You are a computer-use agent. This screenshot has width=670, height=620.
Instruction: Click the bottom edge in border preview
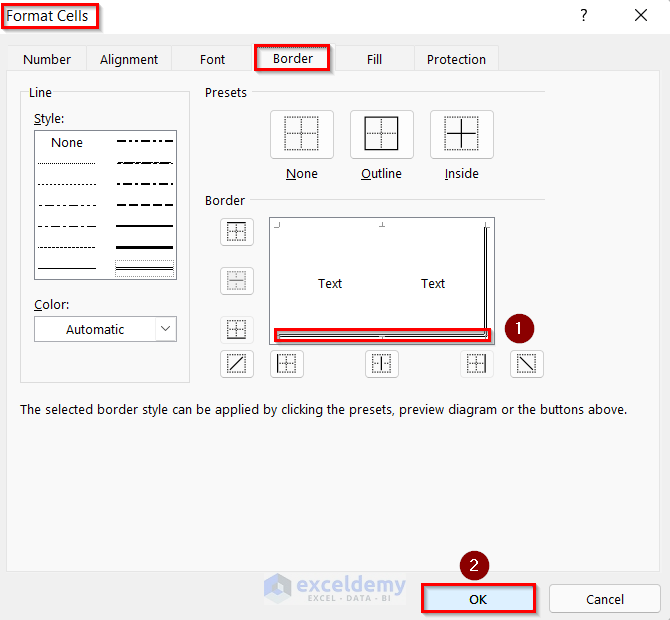(x=382, y=336)
